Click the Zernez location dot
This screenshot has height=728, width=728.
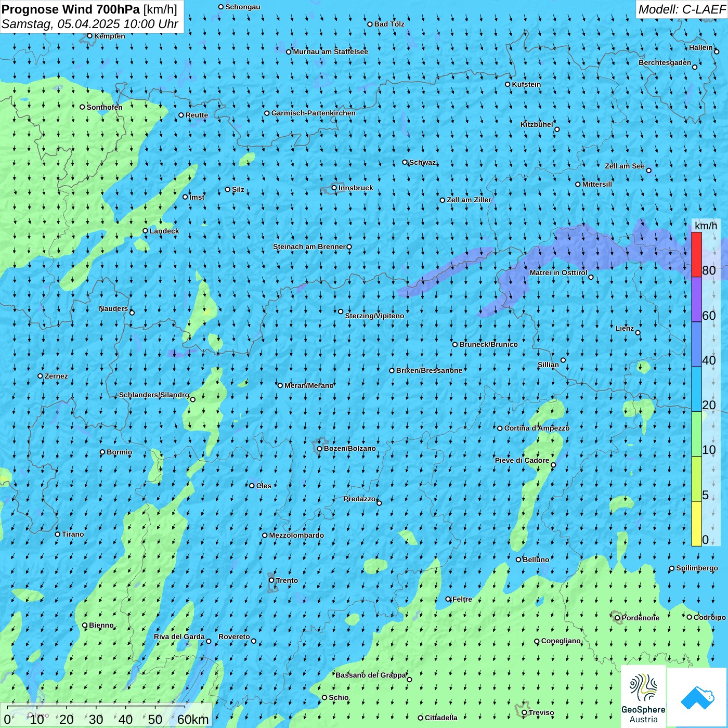(40, 376)
